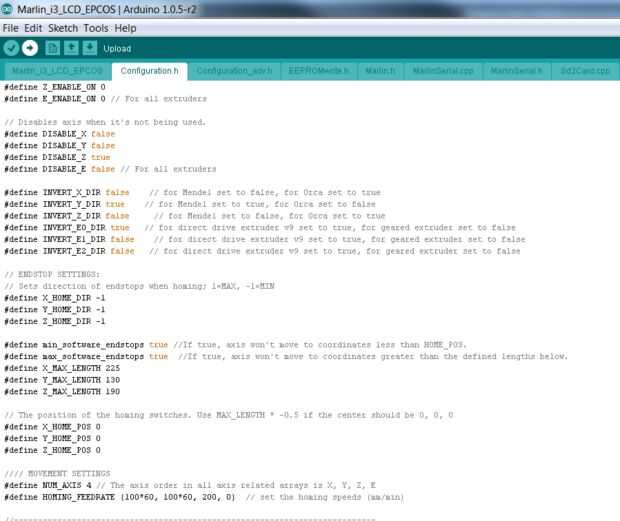Click the line '#define Z_HOME_DIR -1'
This screenshot has width=620, height=521.
55,321
